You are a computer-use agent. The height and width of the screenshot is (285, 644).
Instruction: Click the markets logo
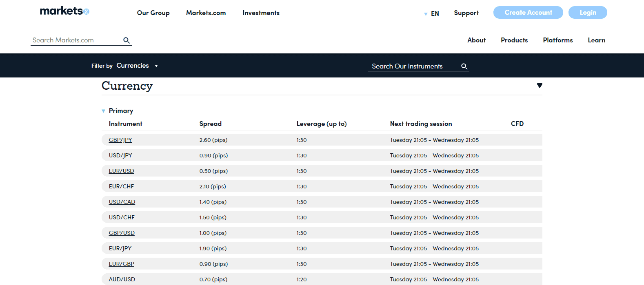coord(64,11)
